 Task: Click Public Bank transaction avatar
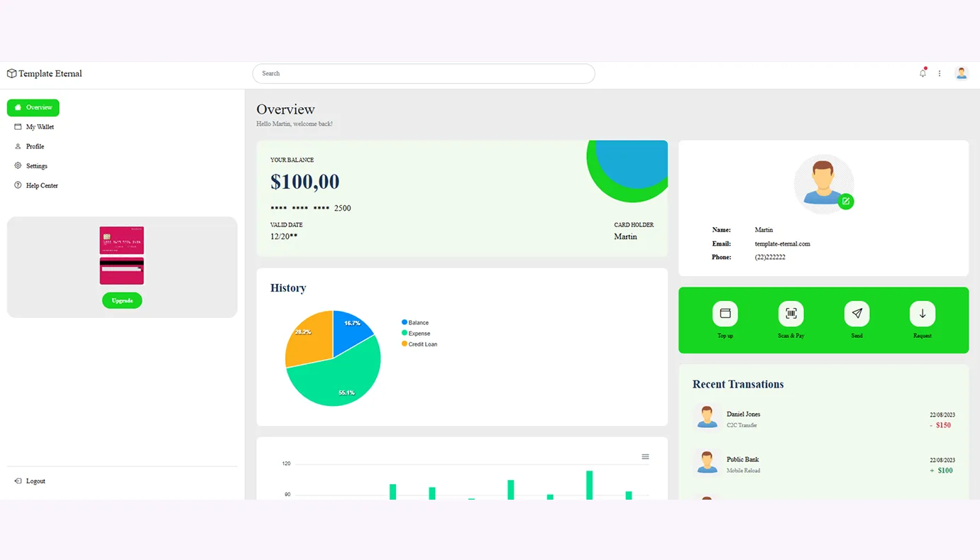tap(707, 463)
